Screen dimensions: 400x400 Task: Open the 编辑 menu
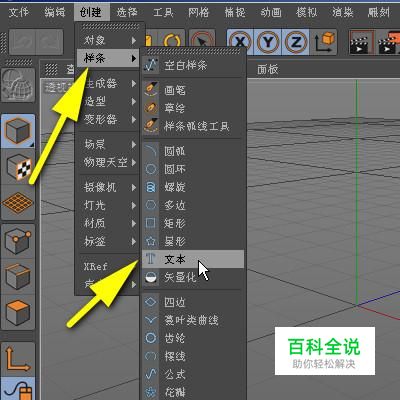tap(55, 13)
